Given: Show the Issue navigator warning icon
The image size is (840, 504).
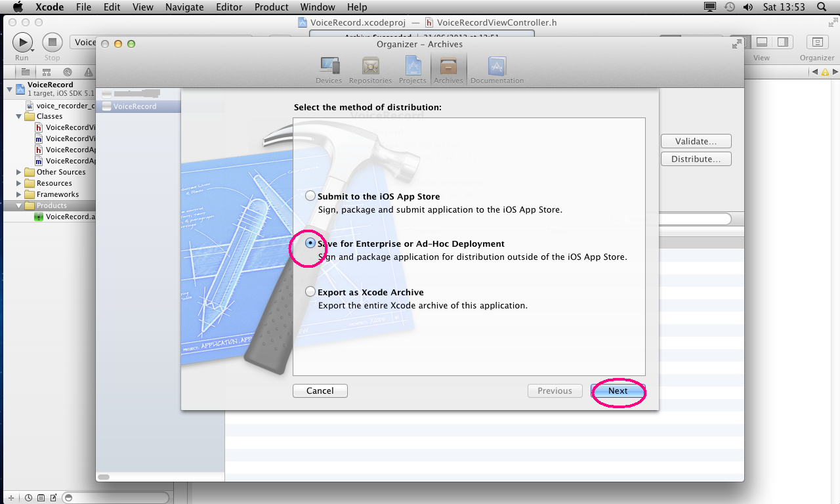Looking at the screenshot, I should pyautogui.click(x=88, y=72).
